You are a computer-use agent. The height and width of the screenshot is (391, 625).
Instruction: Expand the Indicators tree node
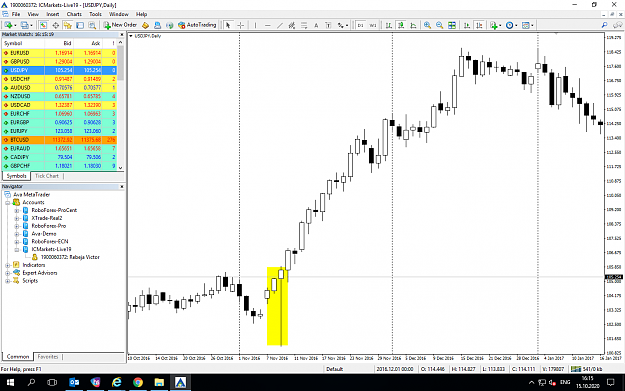(x=8, y=265)
